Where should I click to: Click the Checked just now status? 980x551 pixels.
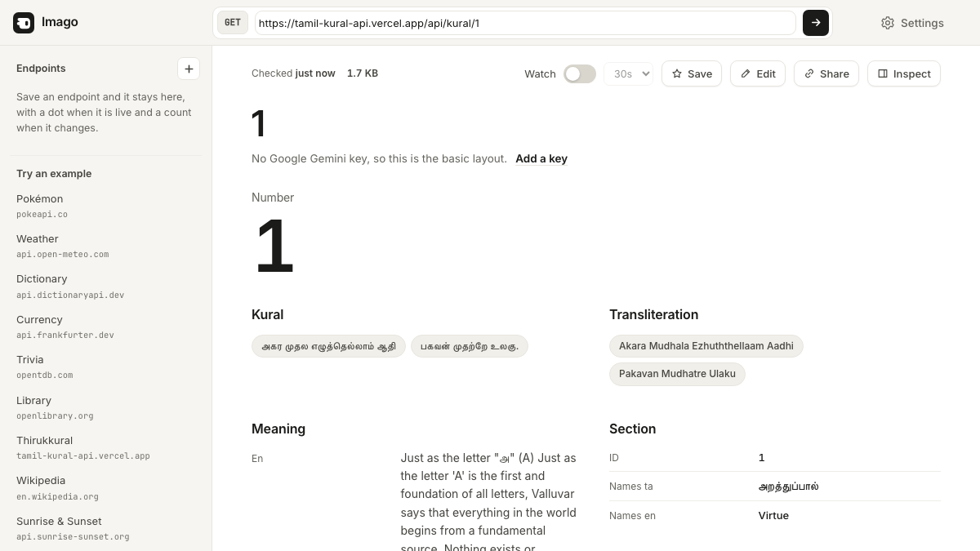point(293,73)
